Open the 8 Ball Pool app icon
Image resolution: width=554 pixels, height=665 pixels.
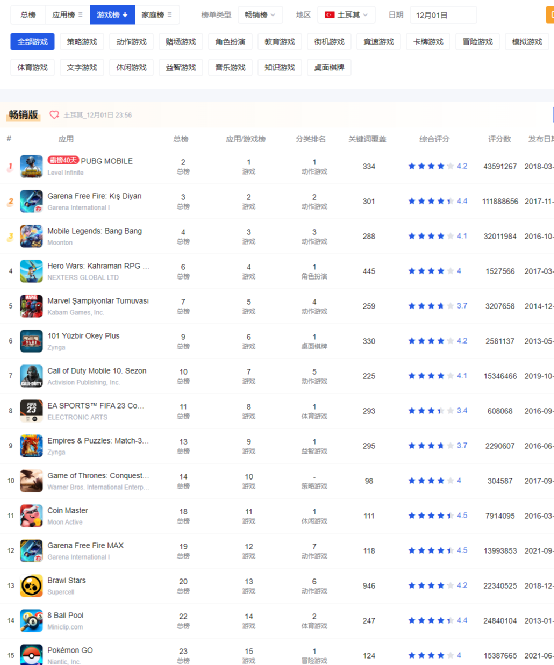[x=31, y=620]
